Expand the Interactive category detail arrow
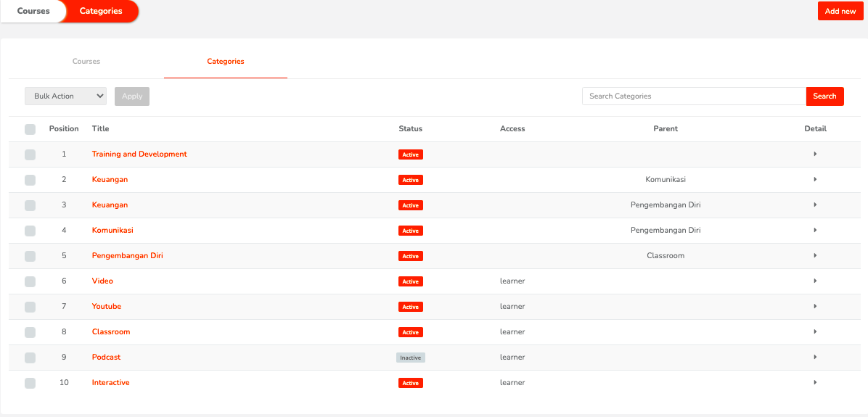 point(815,382)
